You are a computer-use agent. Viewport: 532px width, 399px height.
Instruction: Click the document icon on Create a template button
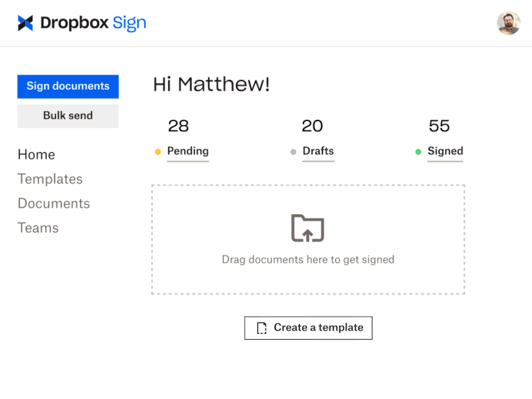tap(262, 327)
